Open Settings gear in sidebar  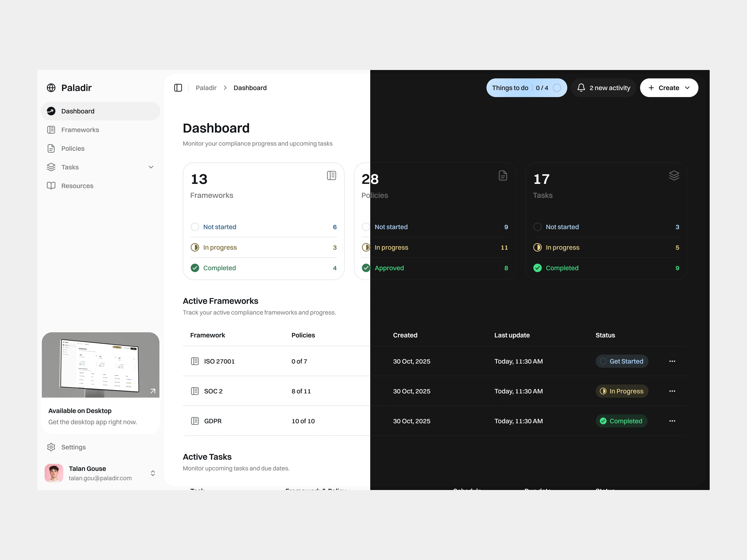(51, 447)
